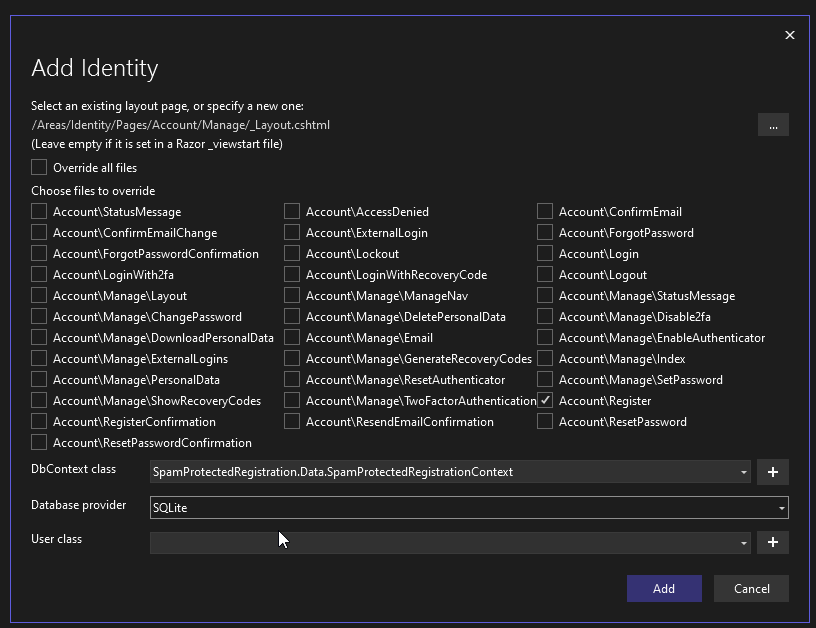Image resolution: width=816 pixels, height=628 pixels.
Task: Check Account\Manage\Index
Action: click(x=545, y=358)
